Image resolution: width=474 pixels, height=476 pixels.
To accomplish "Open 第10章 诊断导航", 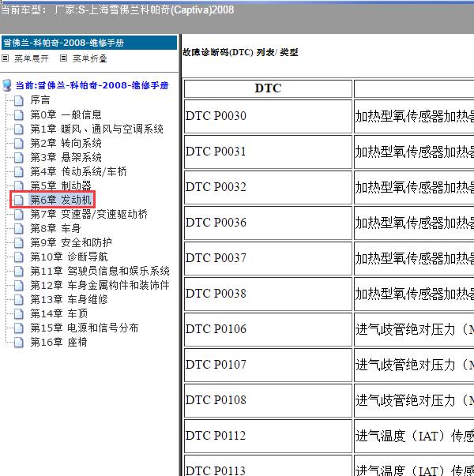I will (x=70, y=257).
